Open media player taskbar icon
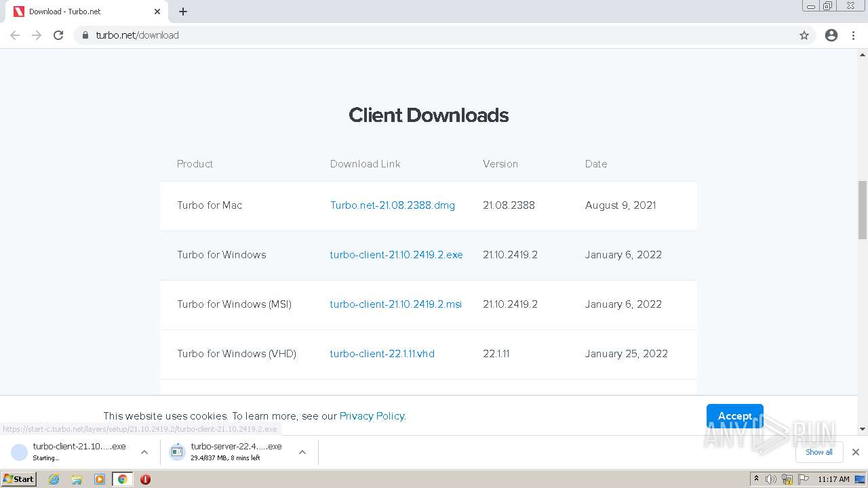 pyautogui.click(x=100, y=479)
